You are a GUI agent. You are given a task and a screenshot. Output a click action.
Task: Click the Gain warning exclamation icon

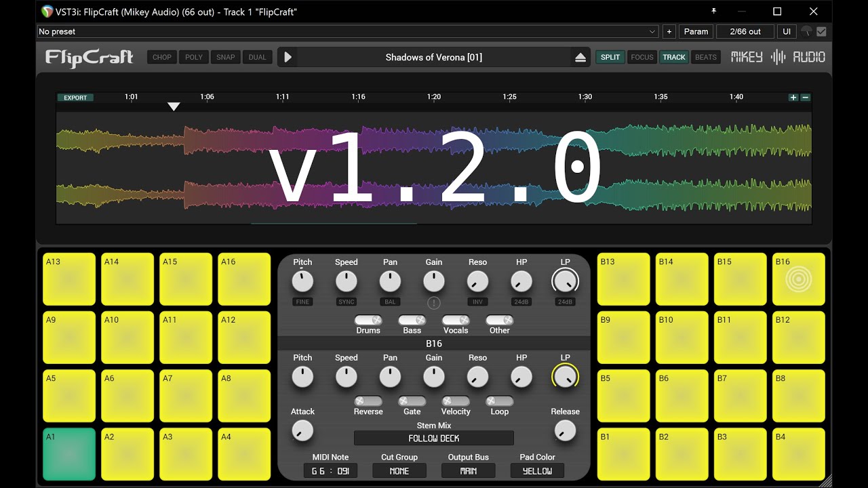pos(434,303)
